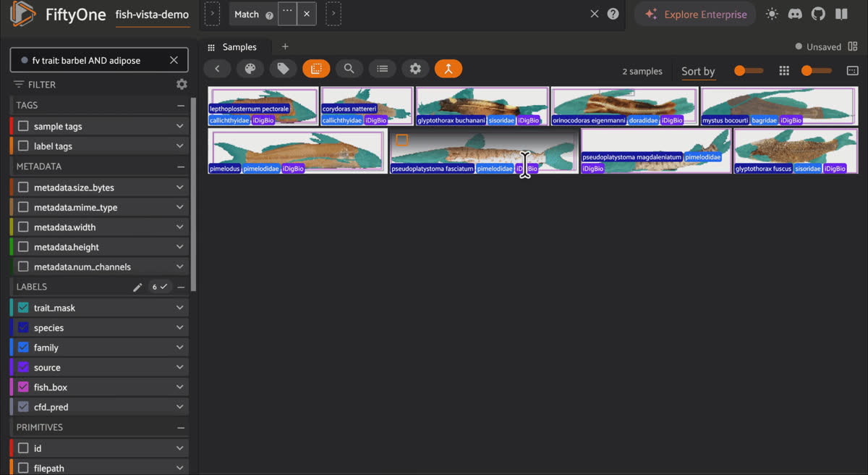Open the GitHub repository icon
This screenshot has height=475, width=868.
818,14
